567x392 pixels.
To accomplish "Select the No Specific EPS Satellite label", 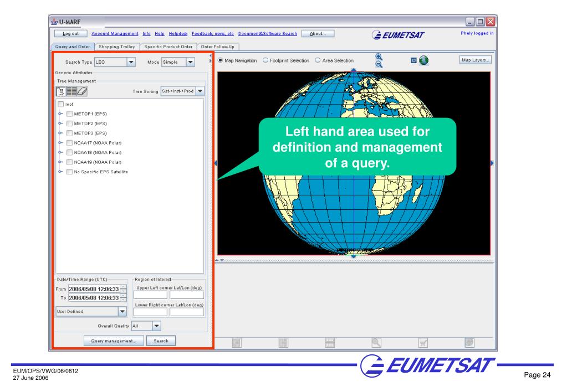I will click(x=101, y=172).
